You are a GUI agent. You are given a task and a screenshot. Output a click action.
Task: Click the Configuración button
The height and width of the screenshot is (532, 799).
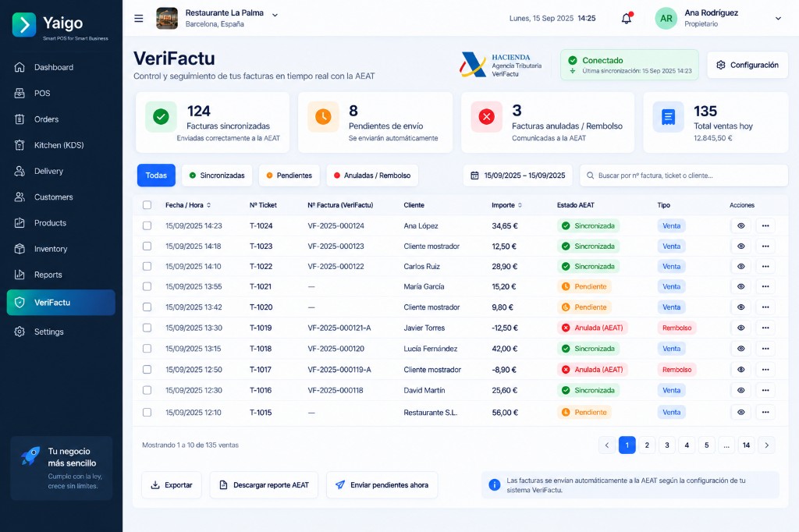pyautogui.click(x=748, y=66)
